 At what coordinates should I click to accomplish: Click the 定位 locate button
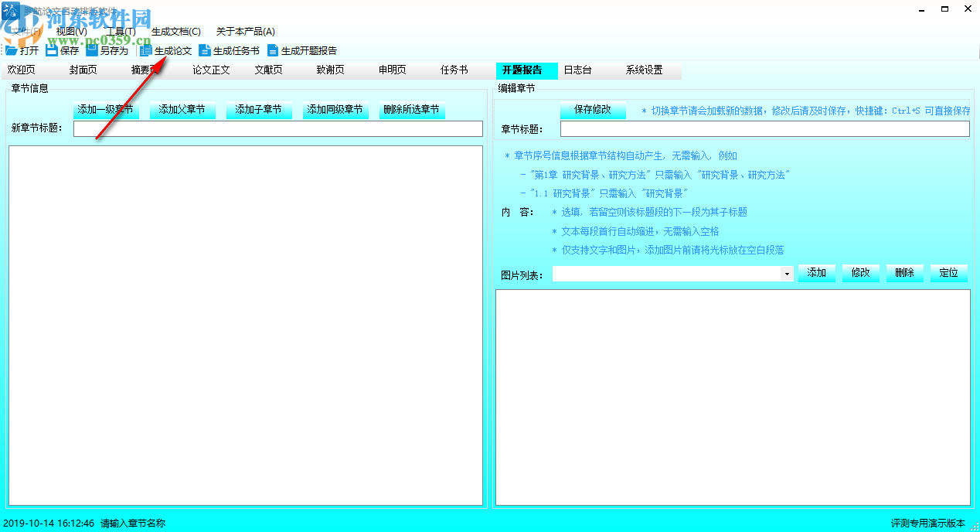point(948,273)
